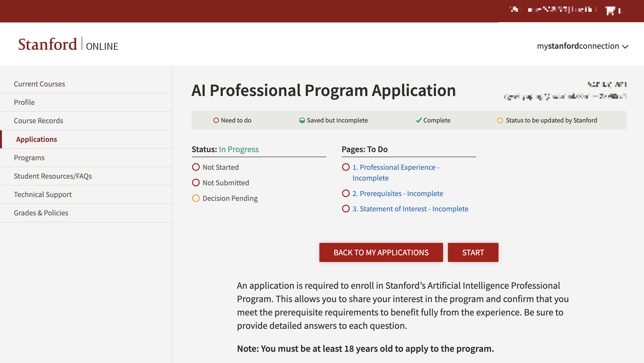Select Applications in sidebar
The image size is (644, 363).
coord(37,139)
